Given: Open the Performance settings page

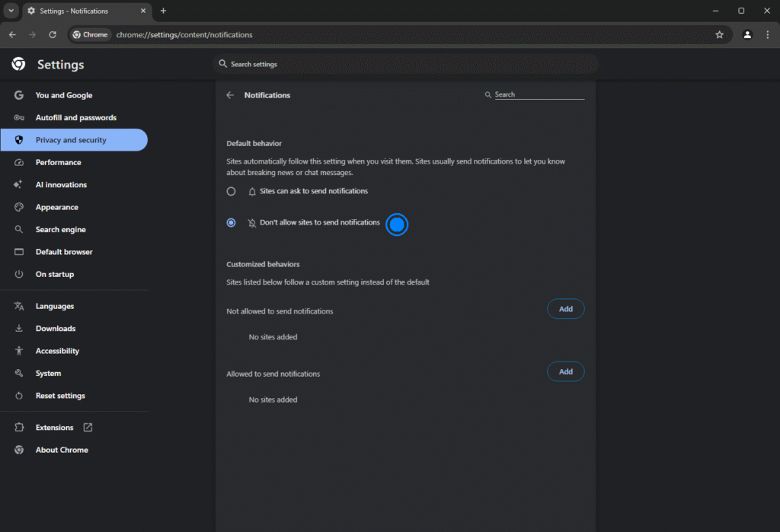Looking at the screenshot, I should click(58, 162).
